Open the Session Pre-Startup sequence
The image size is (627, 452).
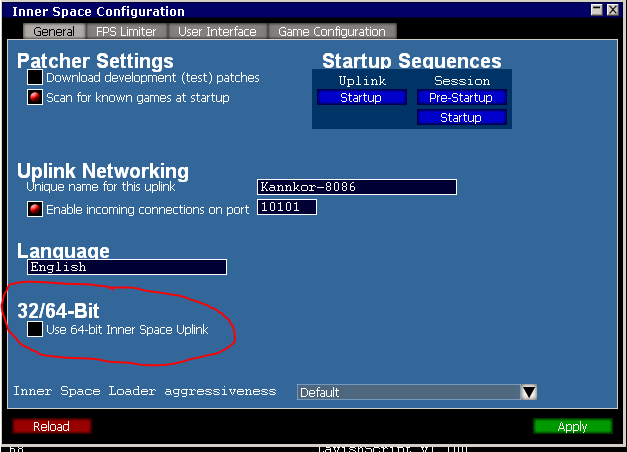coord(461,97)
